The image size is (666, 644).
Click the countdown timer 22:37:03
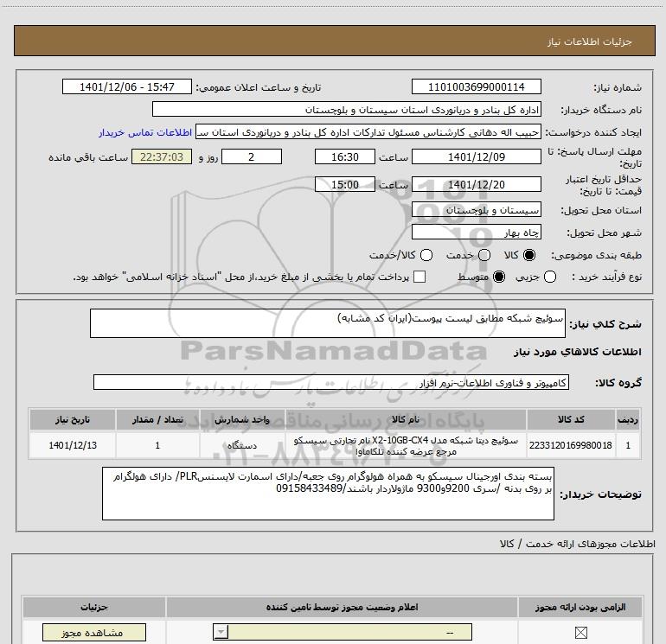click(x=162, y=157)
